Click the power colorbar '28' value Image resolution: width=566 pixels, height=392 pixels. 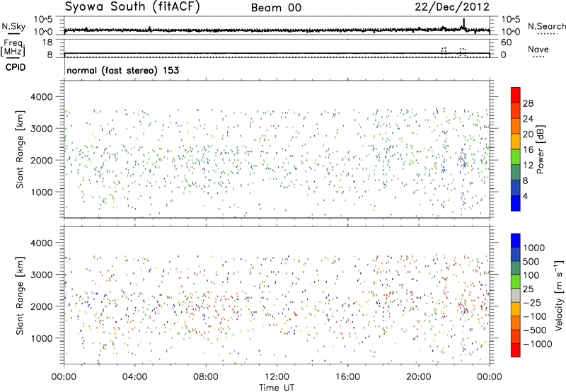click(528, 103)
